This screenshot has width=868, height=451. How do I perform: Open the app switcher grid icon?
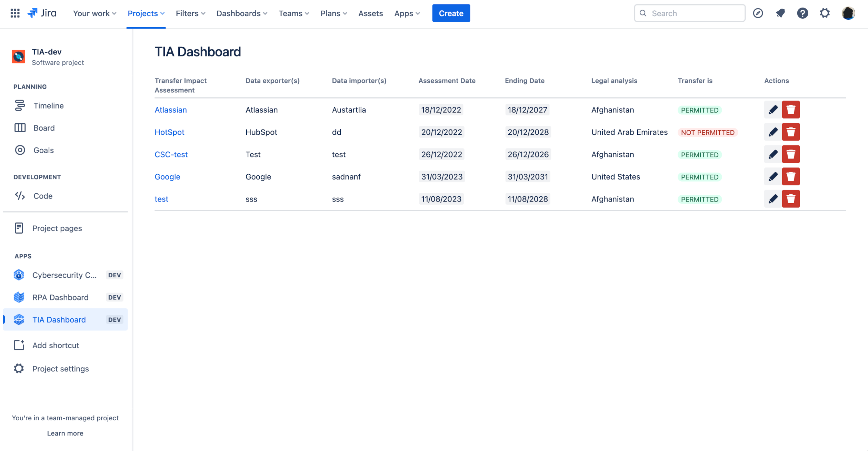pos(15,13)
